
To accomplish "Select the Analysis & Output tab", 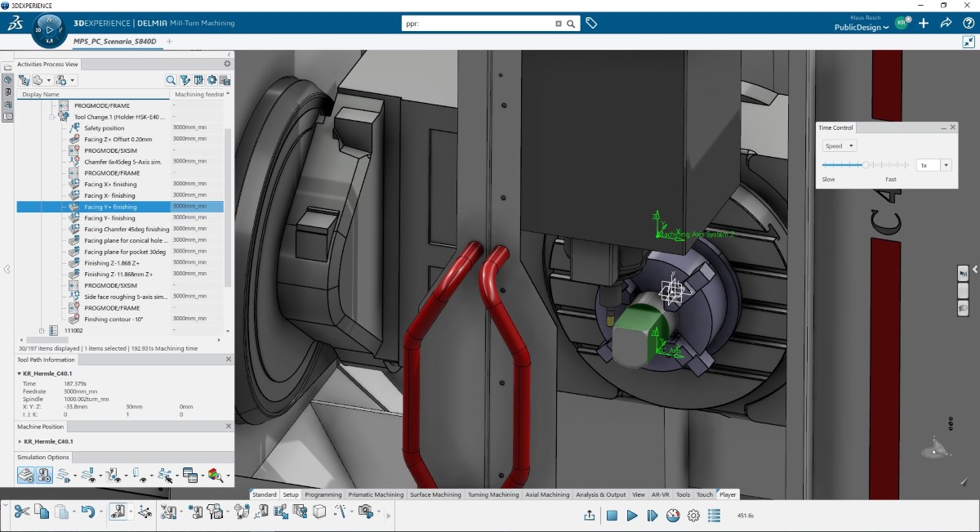I will 600,494.
